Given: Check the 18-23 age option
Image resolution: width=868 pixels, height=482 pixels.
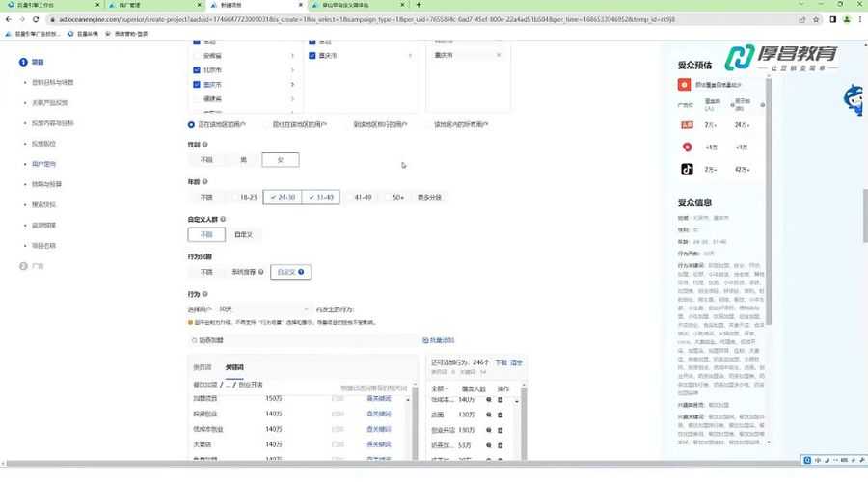Looking at the screenshot, I should coord(244,197).
